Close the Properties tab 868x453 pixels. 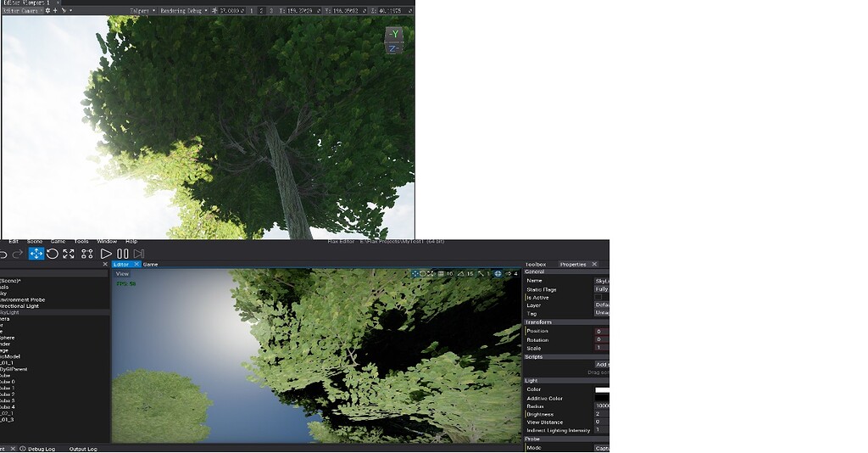pos(594,264)
